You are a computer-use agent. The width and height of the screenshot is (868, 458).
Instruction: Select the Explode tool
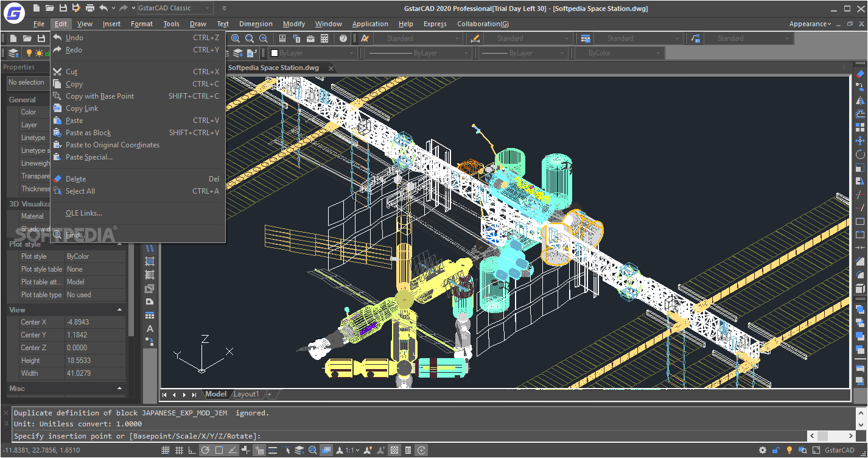(860, 289)
